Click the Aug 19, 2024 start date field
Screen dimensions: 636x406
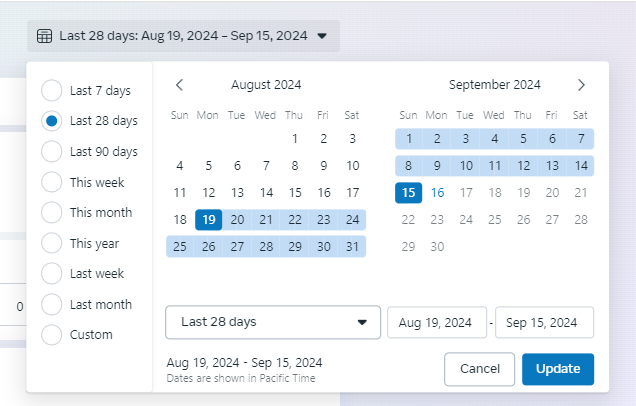click(x=437, y=322)
